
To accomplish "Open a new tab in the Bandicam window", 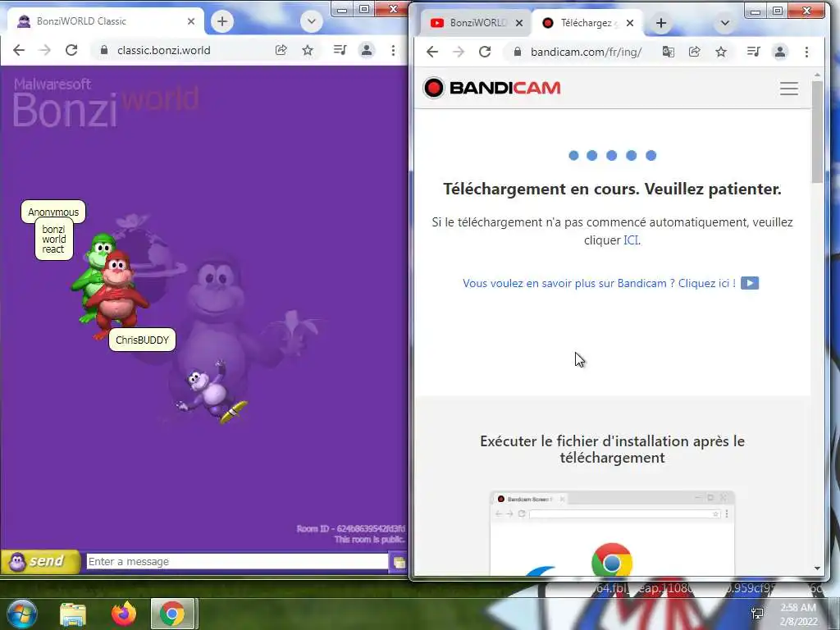I will click(x=661, y=23).
